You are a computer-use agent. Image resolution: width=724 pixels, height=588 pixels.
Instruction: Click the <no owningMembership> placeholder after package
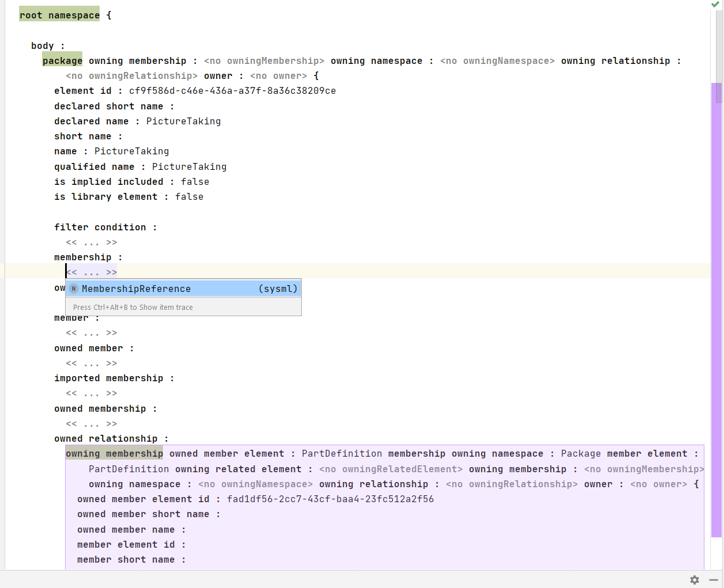click(x=264, y=61)
